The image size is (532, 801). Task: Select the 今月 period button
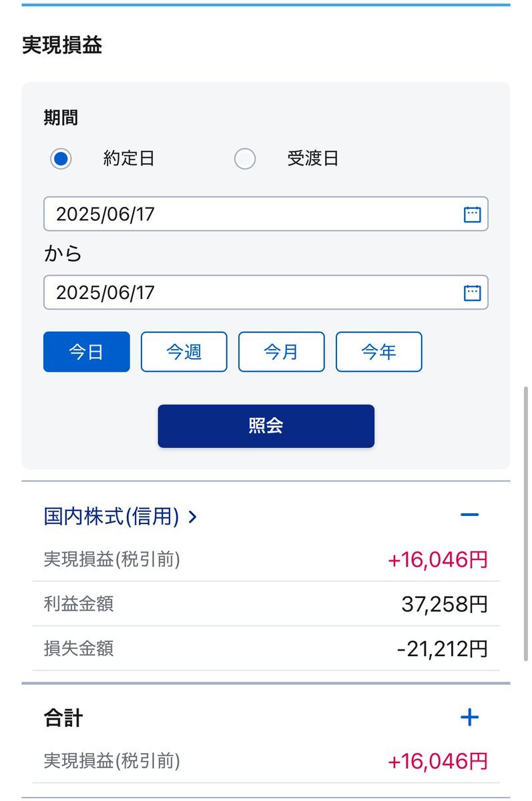pos(282,352)
